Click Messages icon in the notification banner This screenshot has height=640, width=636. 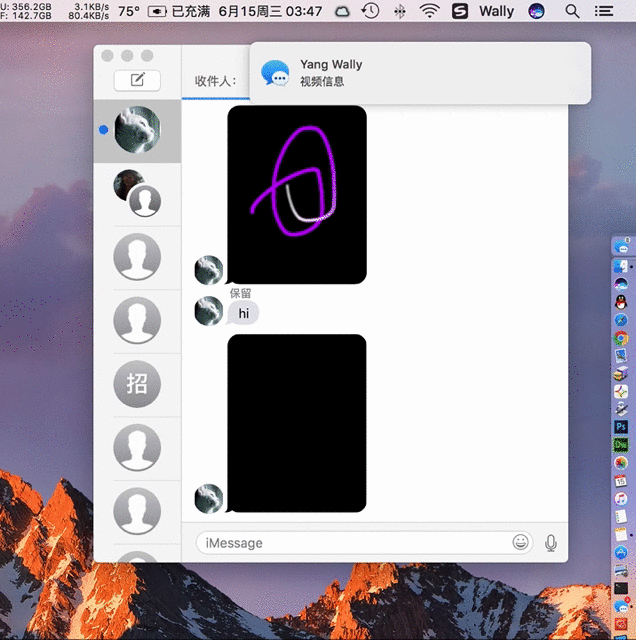coord(276,73)
